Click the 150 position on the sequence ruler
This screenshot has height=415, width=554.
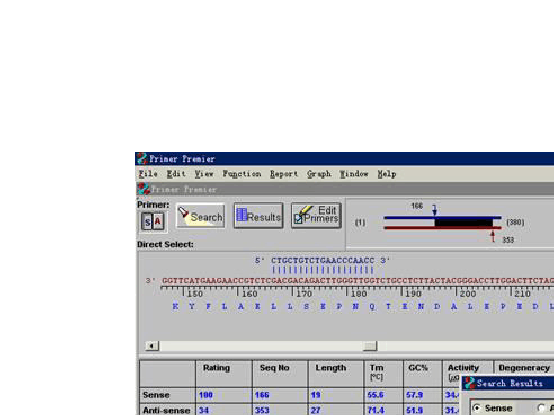(x=194, y=294)
